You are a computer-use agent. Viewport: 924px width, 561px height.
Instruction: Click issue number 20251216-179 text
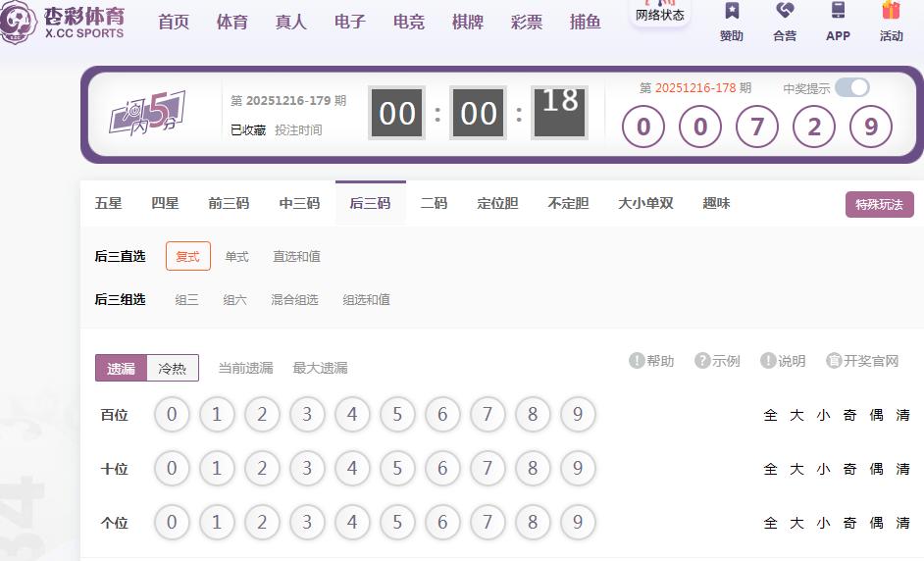point(288,101)
